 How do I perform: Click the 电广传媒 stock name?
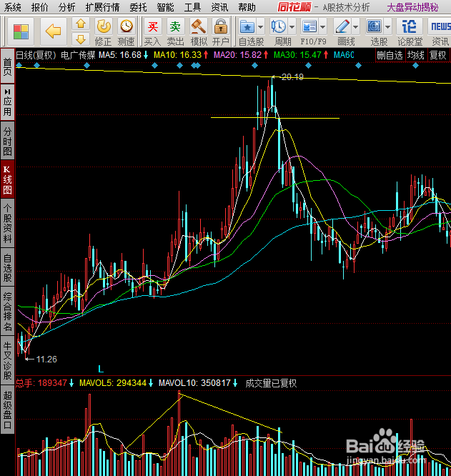click(x=78, y=55)
